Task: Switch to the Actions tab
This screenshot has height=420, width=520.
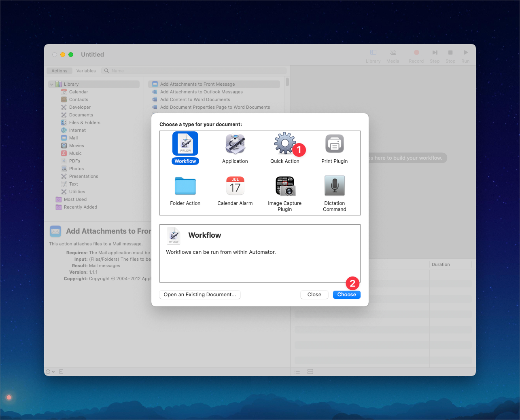Action: [x=59, y=70]
